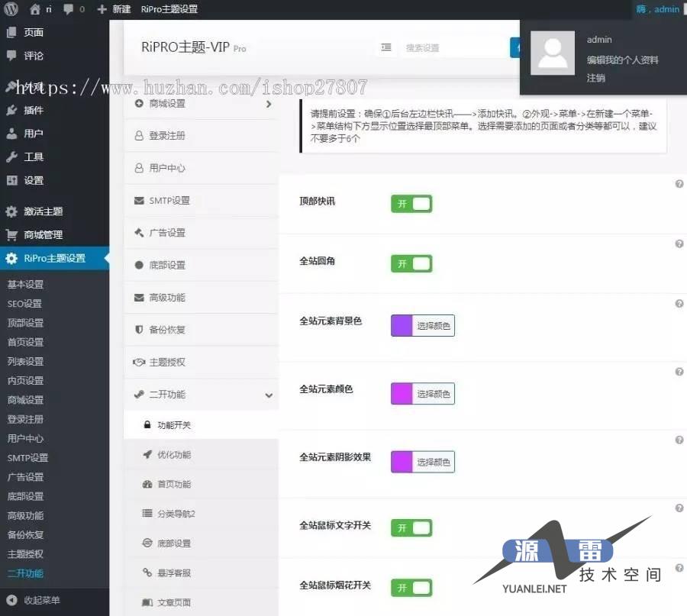Viewport: 687px width, 616px height.
Task: Click the 编辑我的个人资料 link
Action: pos(622,60)
